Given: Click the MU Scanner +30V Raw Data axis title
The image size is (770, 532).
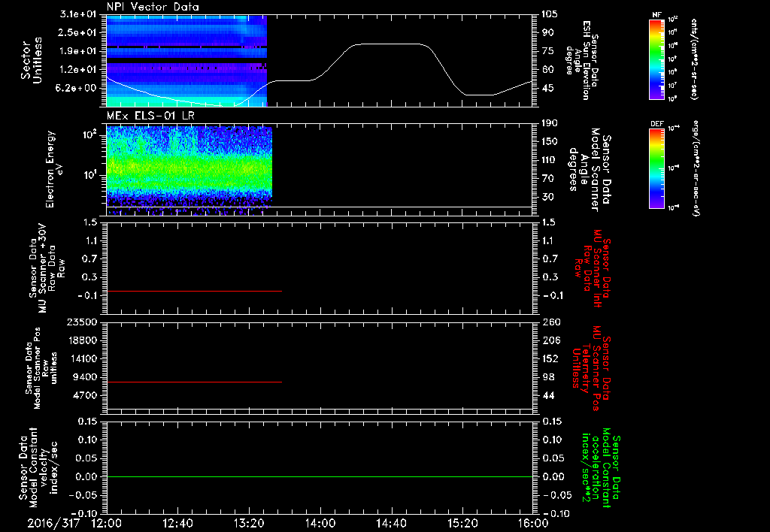Looking at the screenshot, I should tap(47, 269).
